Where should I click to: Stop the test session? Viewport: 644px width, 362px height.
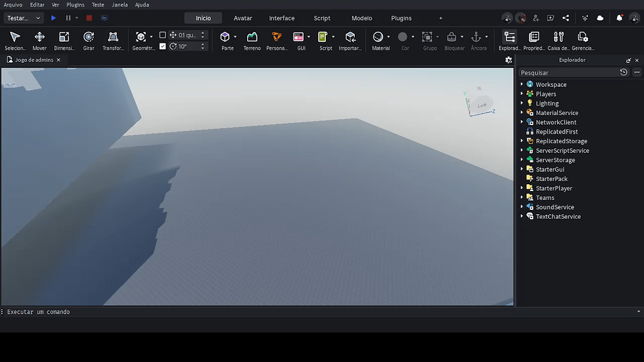89,18
